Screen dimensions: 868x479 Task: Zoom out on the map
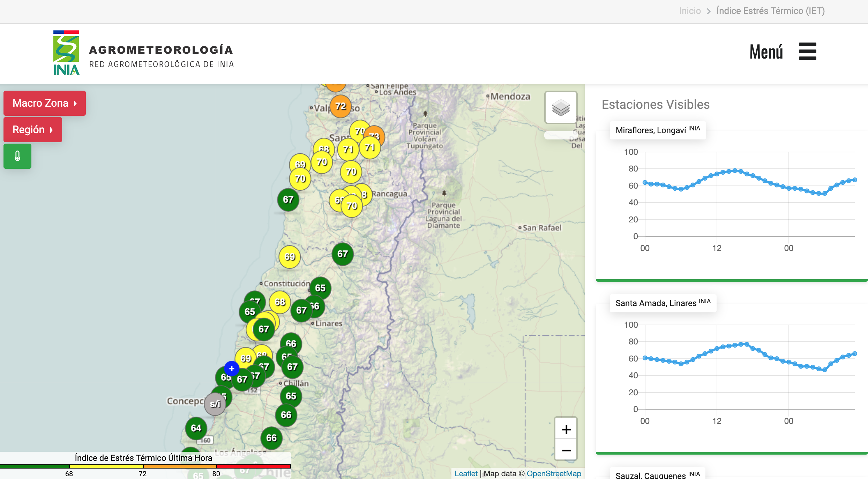(566, 450)
